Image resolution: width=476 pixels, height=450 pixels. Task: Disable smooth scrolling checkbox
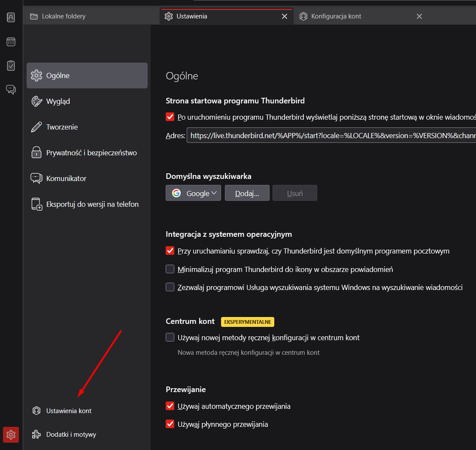click(170, 423)
